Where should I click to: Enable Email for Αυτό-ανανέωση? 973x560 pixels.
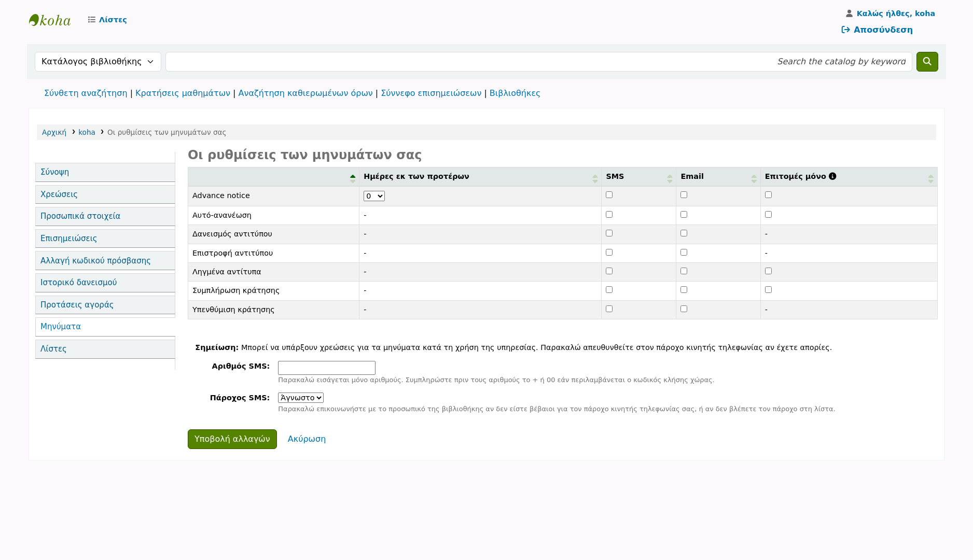click(x=684, y=215)
